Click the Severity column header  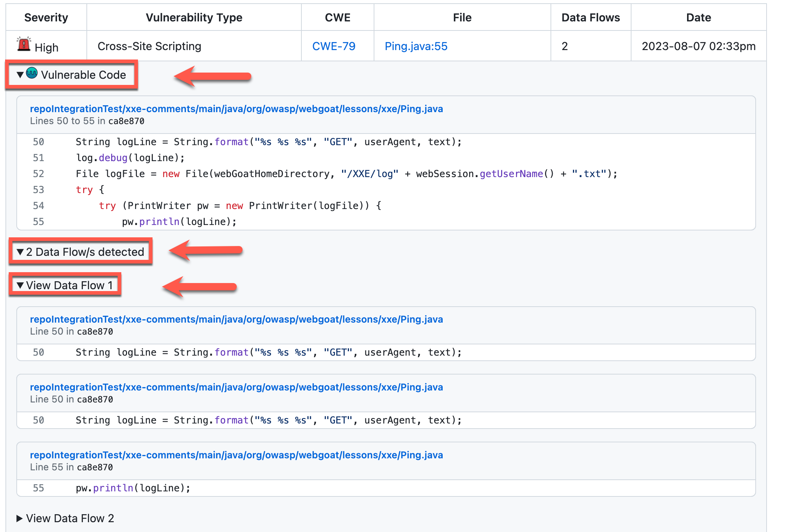pos(46,17)
